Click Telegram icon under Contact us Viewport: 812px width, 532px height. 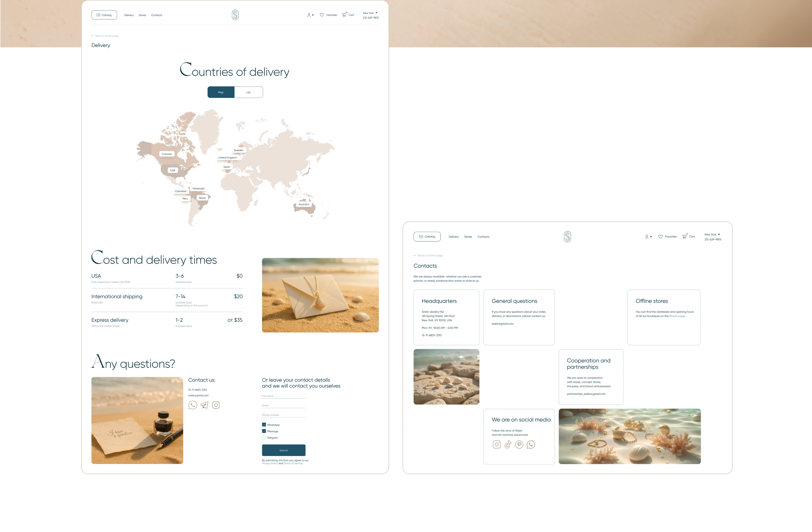[x=204, y=405]
